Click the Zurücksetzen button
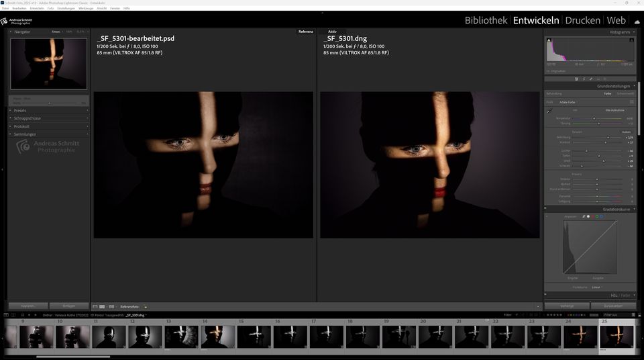The image size is (644, 360). point(613,306)
